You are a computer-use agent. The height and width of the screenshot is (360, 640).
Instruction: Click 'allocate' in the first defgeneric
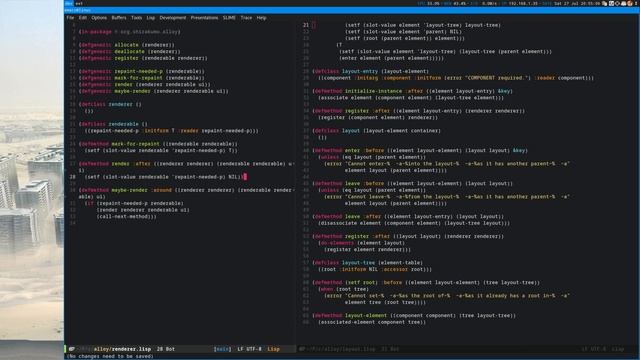[127, 45]
